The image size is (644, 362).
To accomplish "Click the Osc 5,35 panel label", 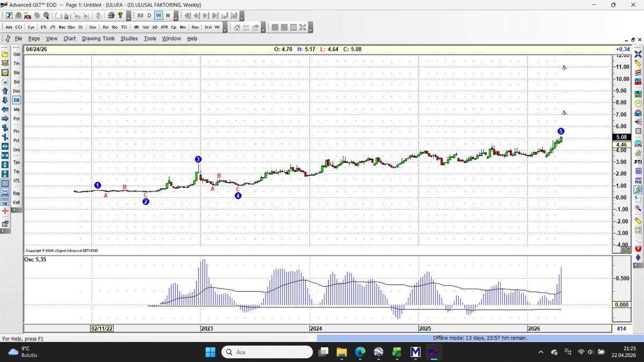I will tap(35, 260).
